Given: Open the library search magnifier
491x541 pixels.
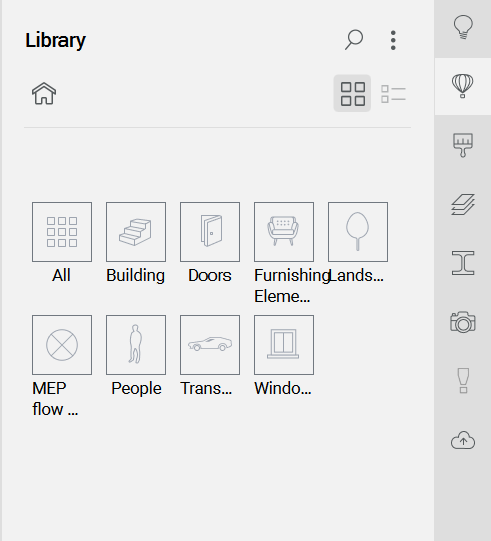Looking at the screenshot, I should (354, 40).
